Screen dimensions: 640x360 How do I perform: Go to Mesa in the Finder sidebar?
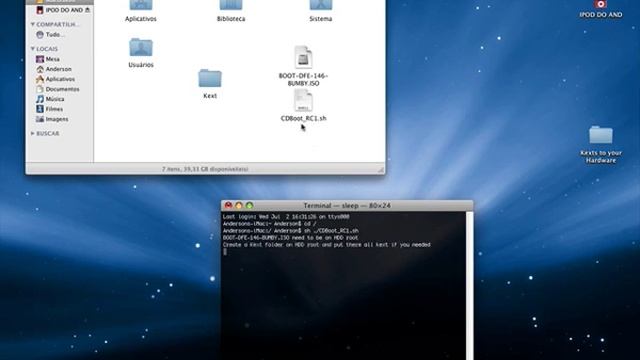48,59
